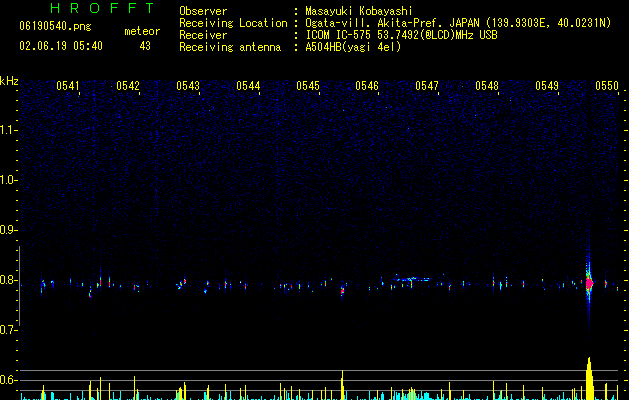Click the HROFFT title text
629x400 pixels.
(x=103, y=8)
